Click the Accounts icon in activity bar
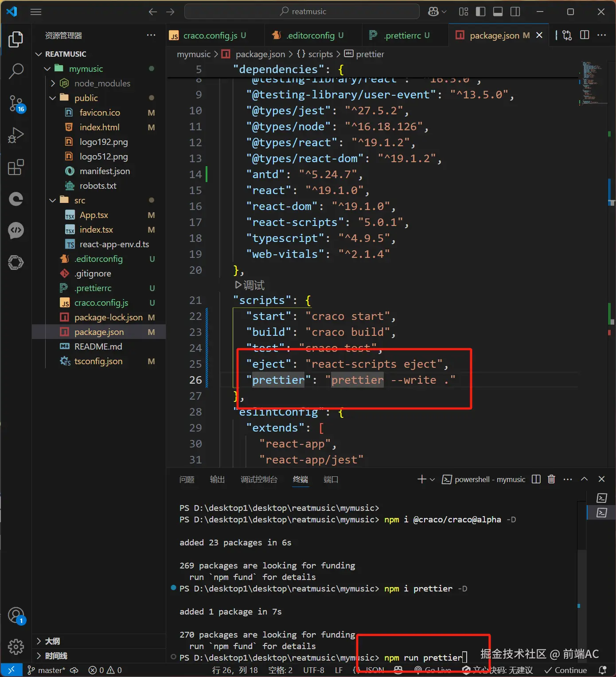Image resolution: width=616 pixels, height=677 pixels. point(16,615)
